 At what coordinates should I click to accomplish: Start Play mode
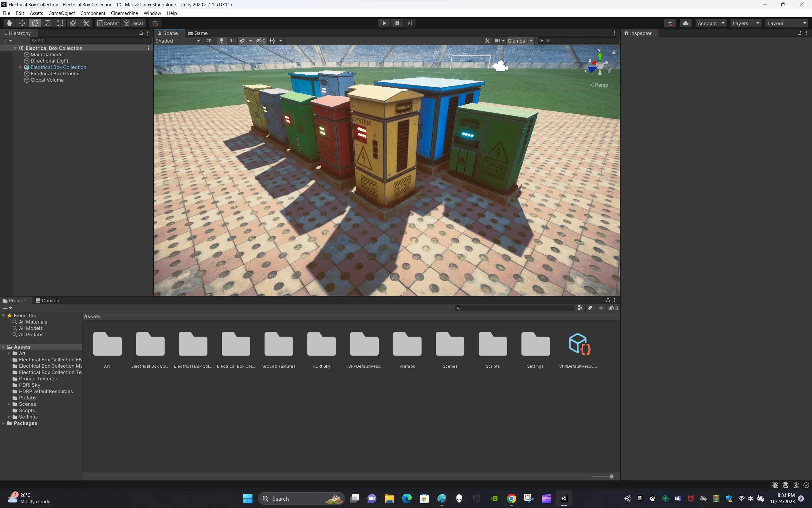coord(384,23)
